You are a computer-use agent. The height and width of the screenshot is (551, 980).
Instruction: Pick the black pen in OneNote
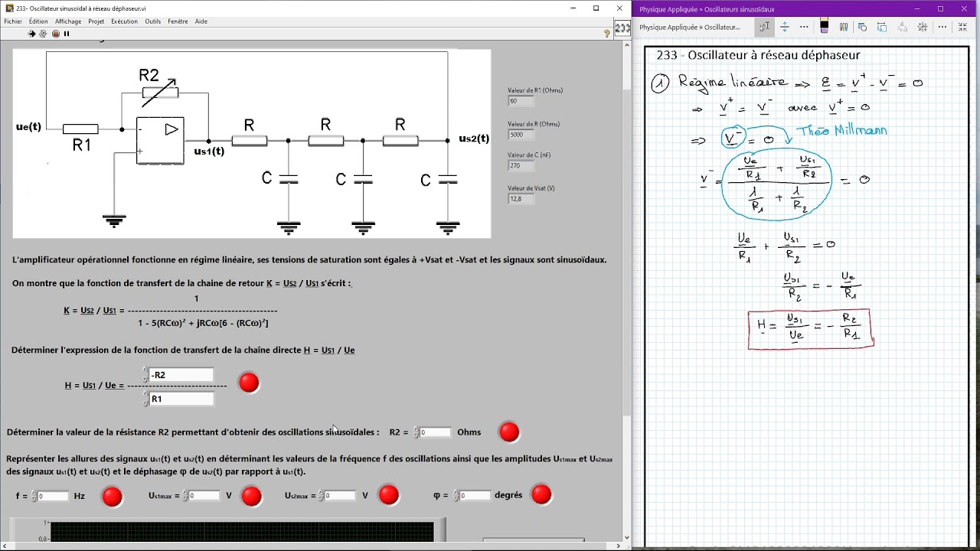pos(825,27)
